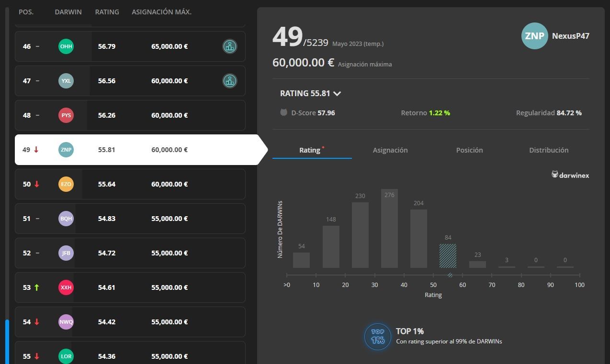Select ranking row 51 rating 54.83
This screenshot has height=364, width=610.
coord(130,219)
